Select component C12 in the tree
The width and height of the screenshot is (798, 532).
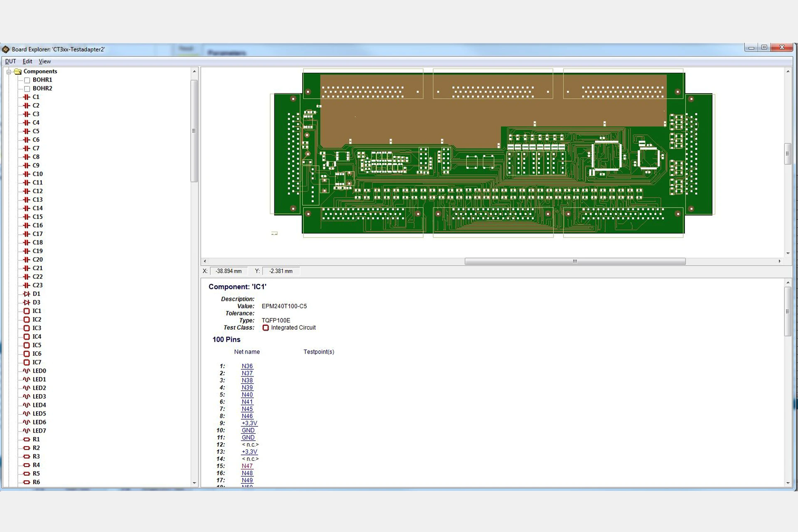37,191
